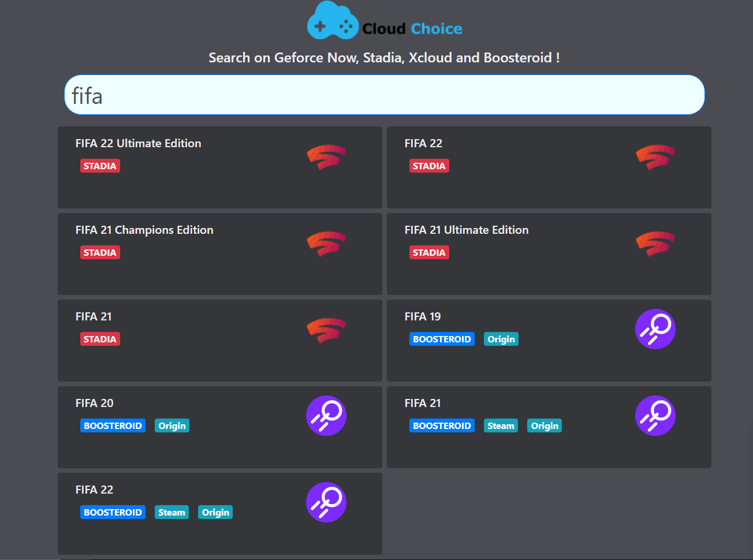
Task: Click the Boosteroid icon on the FIFA 19 card
Action: coord(655,329)
